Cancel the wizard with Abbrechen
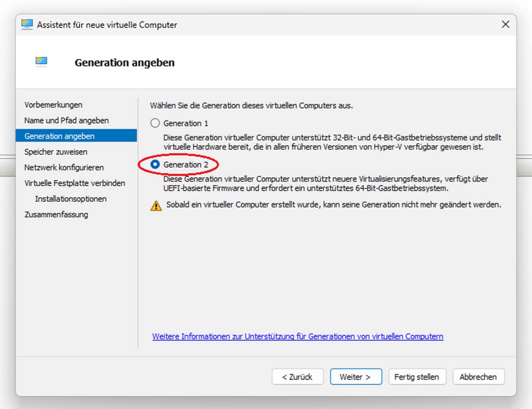Screen dimensions: 532x409 point(478,377)
